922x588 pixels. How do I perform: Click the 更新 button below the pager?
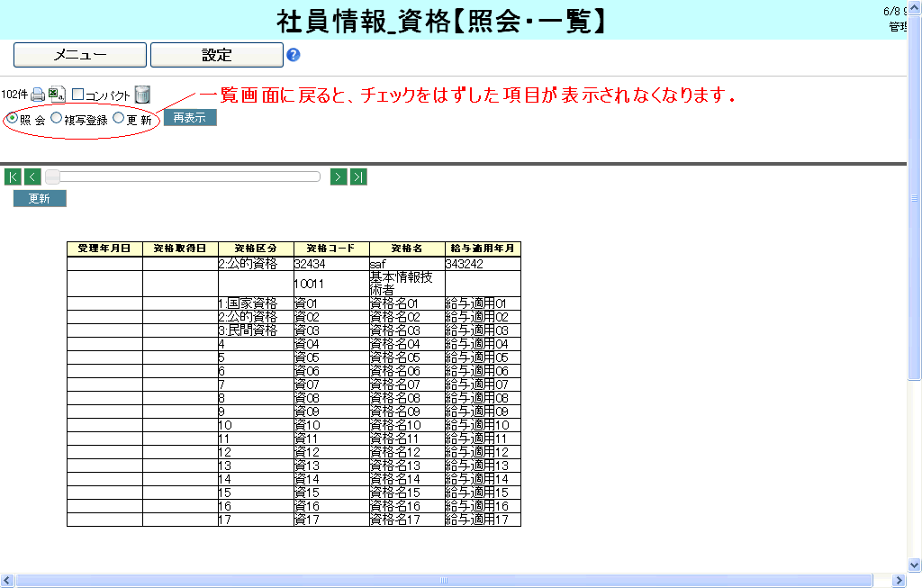click(x=40, y=198)
